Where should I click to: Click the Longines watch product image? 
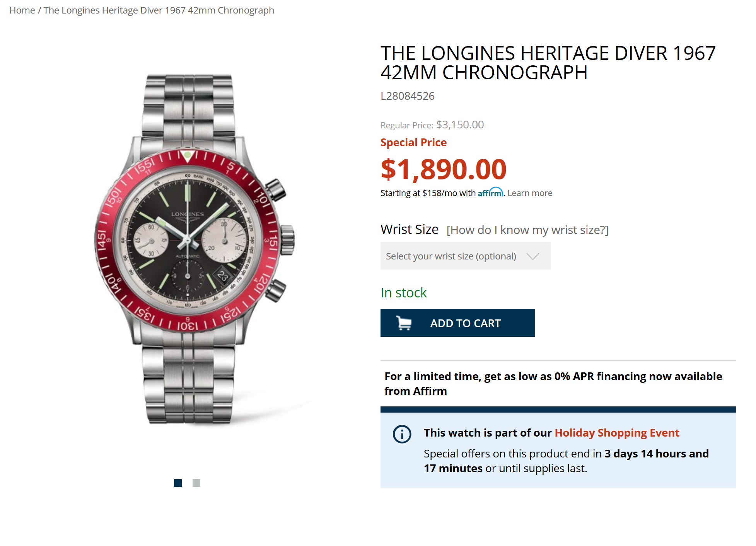pos(191,247)
